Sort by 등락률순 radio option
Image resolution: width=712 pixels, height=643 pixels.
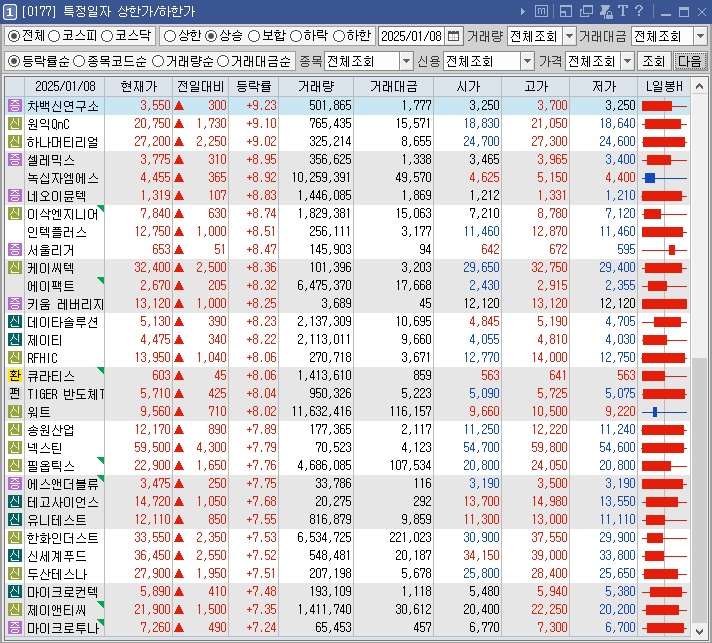tap(14, 61)
